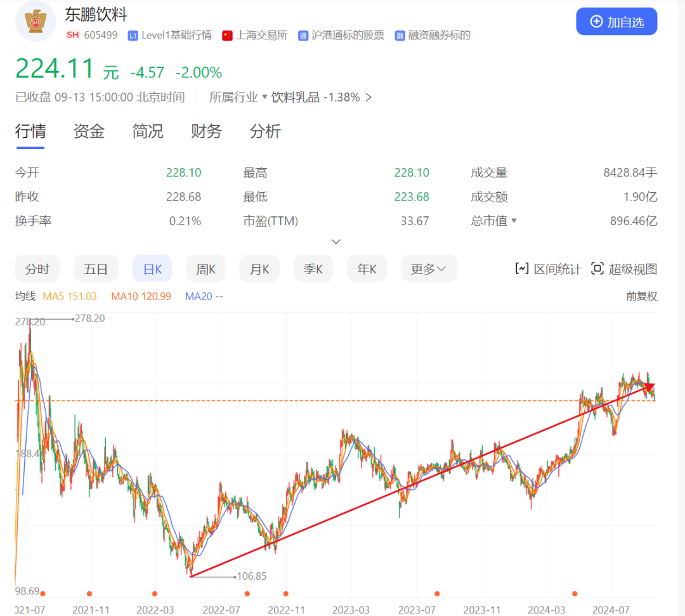Click the 成交额 value 1.90亿

640,197
